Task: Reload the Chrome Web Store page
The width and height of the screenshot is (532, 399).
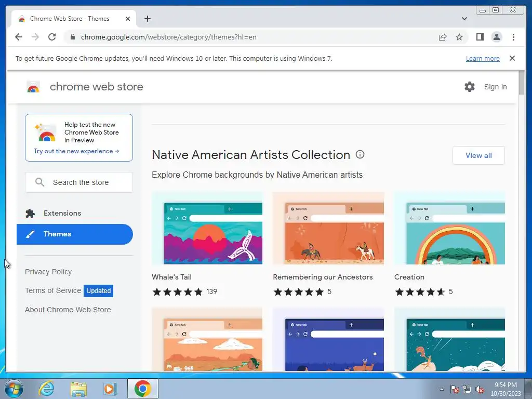Action: 52,37
